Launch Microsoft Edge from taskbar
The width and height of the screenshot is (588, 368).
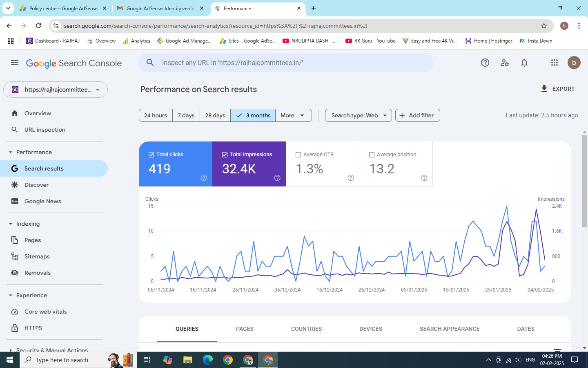[208, 360]
